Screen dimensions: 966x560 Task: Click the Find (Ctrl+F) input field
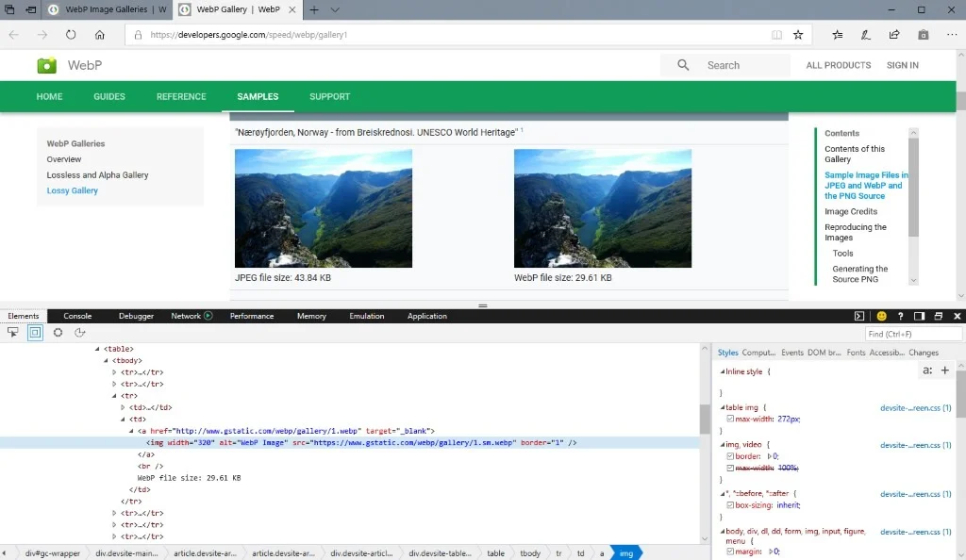tap(912, 334)
